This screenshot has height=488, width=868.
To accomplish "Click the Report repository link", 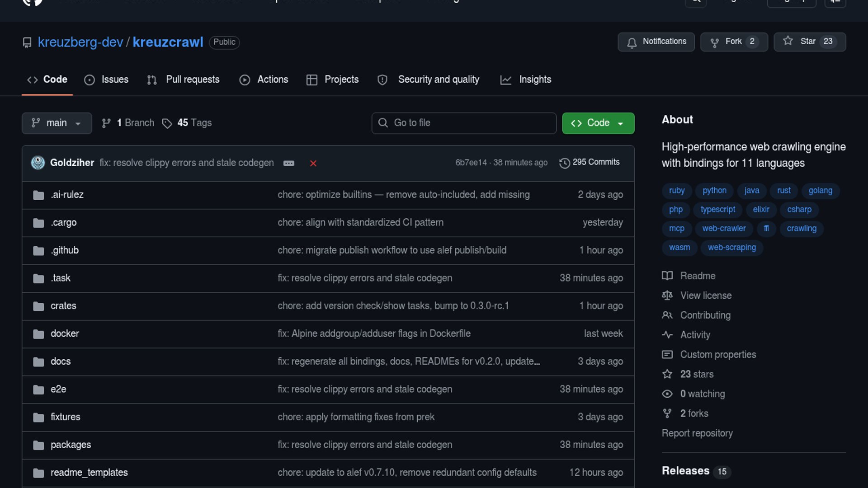I will click(697, 433).
